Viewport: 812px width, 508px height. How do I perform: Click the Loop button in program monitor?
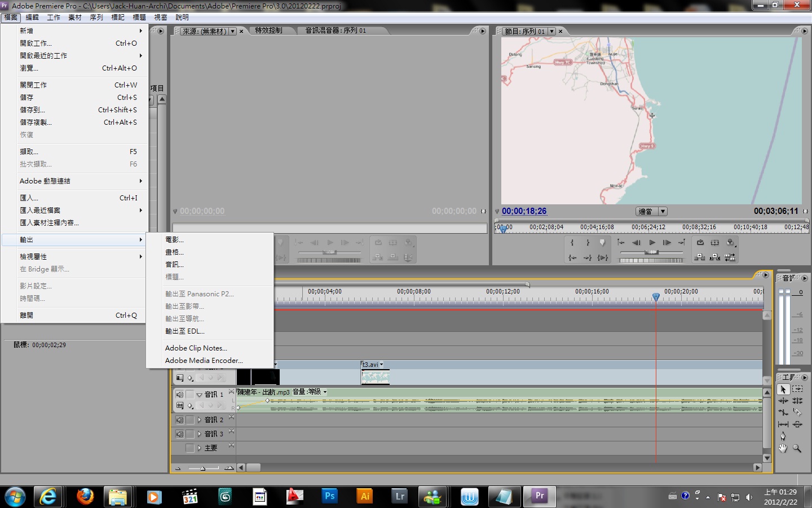click(700, 243)
